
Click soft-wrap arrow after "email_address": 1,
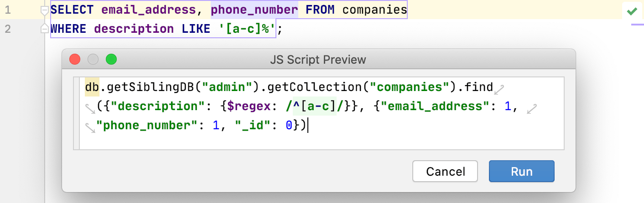[x=531, y=108]
